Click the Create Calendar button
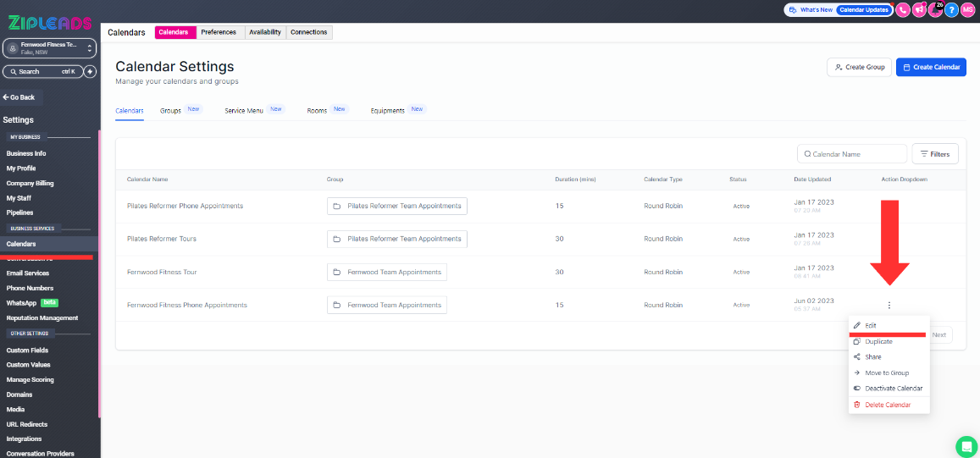Image resolution: width=980 pixels, height=458 pixels. pyautogui.click(x=931, y=67)
